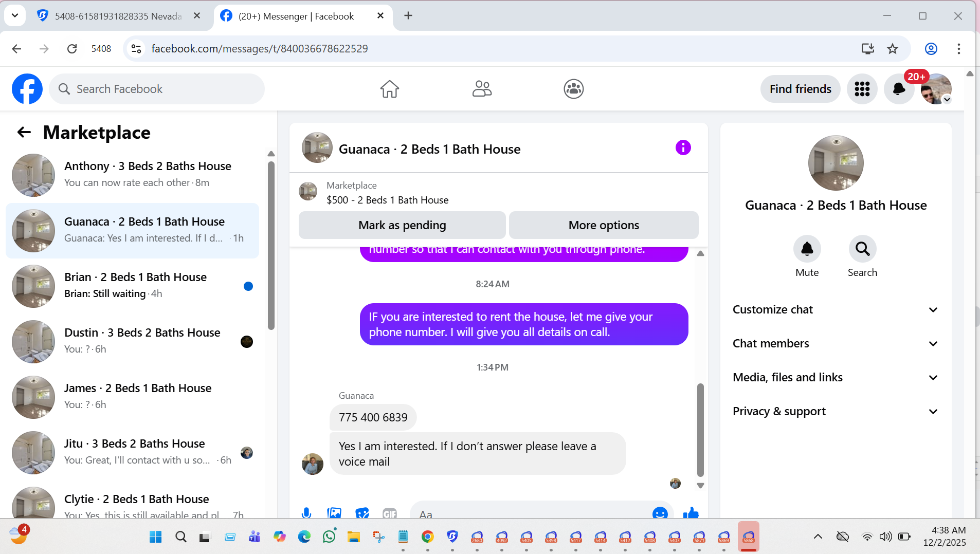This screenshot has width=980, height=554.
Task: Open volume control in system tray
Action: (885, 537)
